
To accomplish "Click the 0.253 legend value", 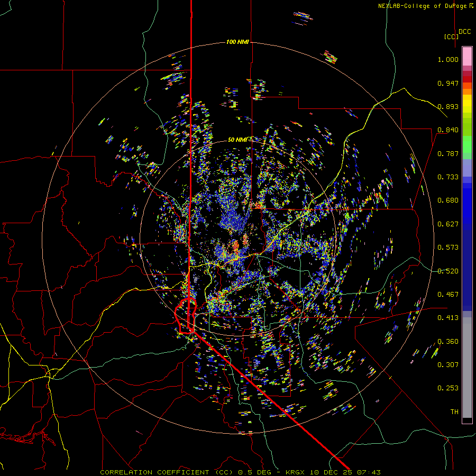I will click(448, 388).
